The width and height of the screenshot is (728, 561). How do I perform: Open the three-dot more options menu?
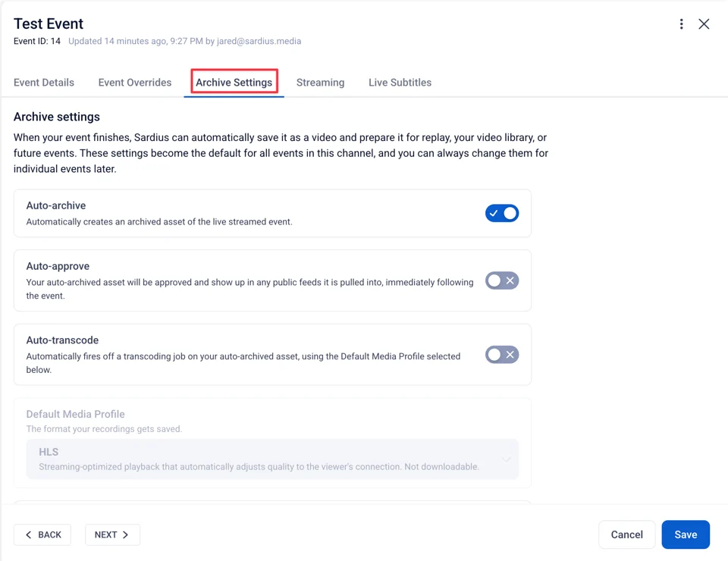click(681, 24)
